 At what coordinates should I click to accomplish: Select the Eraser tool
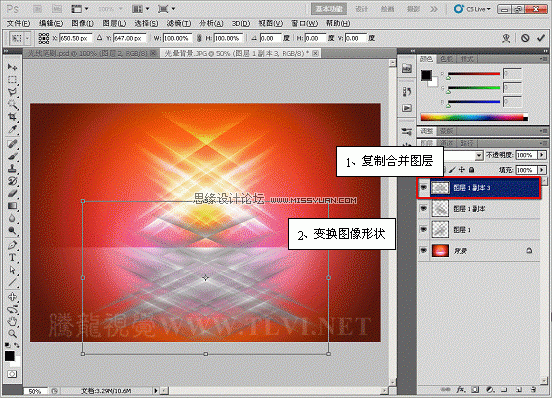12,194
